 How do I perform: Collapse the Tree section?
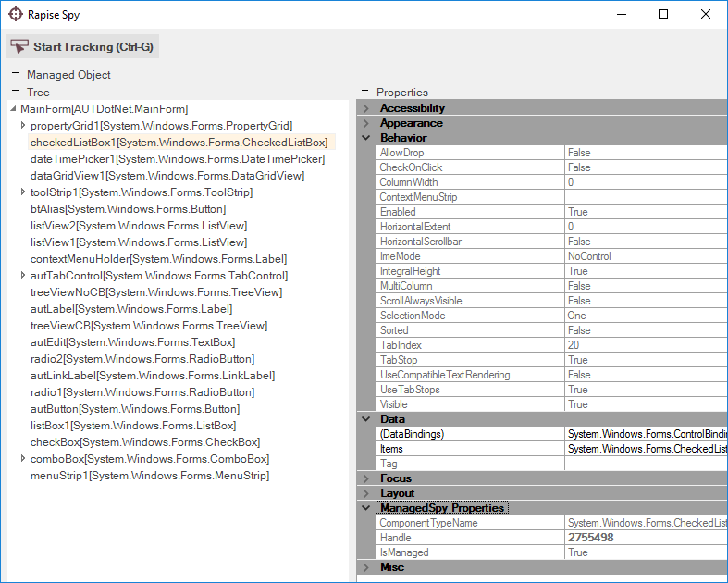(16, 91)
